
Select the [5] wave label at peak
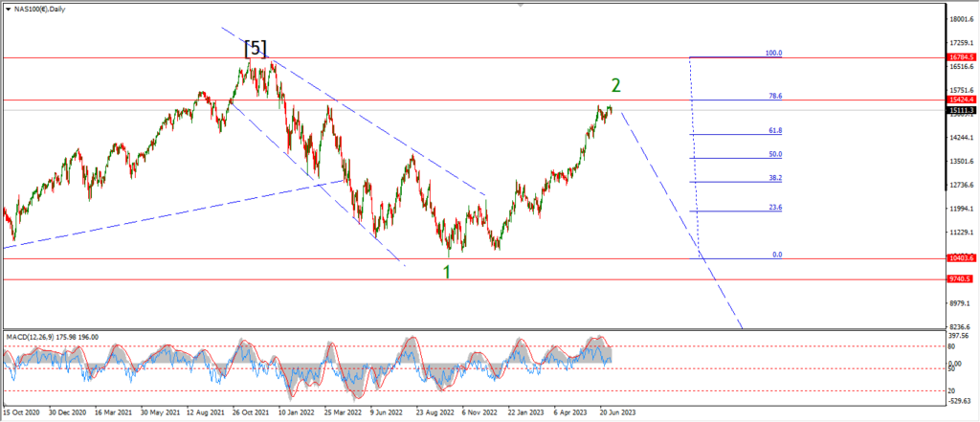pyautogui.click(x=254, y=47)
